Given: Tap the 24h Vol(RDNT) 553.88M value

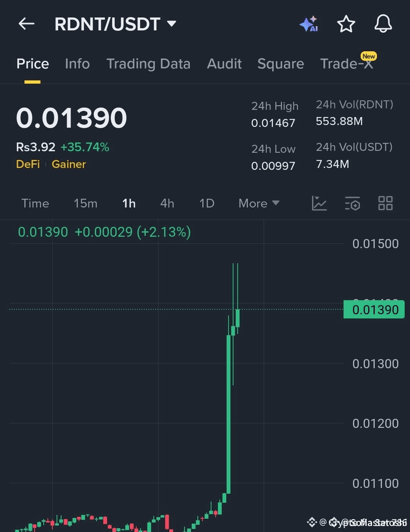Looking at the screenshot, I should click(x=339, y=121).
